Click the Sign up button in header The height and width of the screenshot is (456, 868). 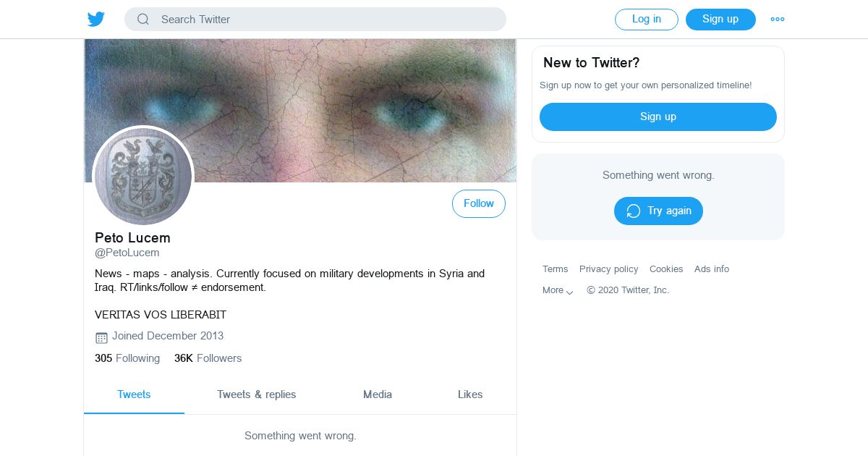pyautogui.click(x=720, y=20)
